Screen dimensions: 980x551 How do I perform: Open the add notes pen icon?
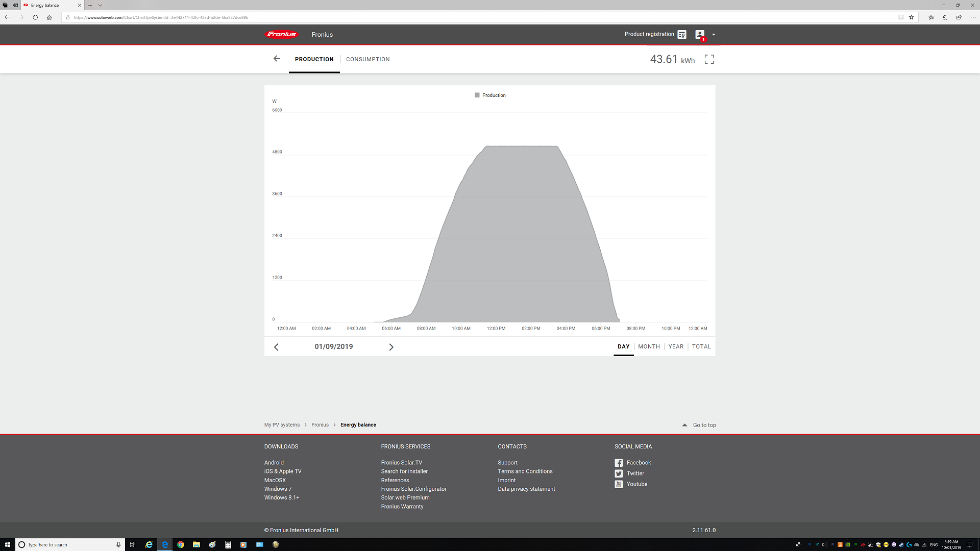(945, 17)
